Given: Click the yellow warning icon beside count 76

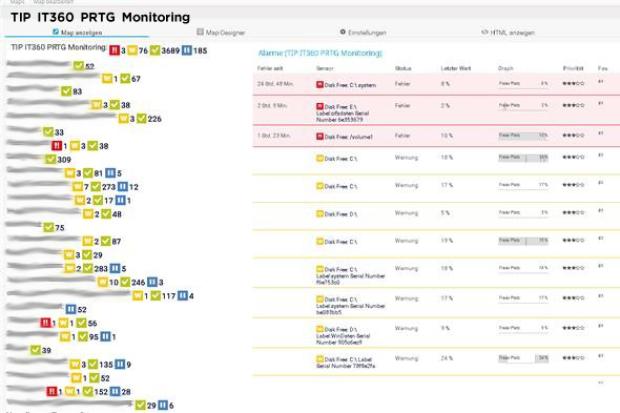Looking at the screenshot, I should 132,50.
